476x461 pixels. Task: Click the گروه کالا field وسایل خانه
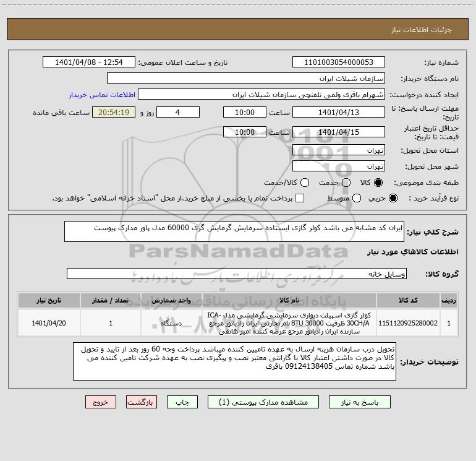tap(237, 274)
